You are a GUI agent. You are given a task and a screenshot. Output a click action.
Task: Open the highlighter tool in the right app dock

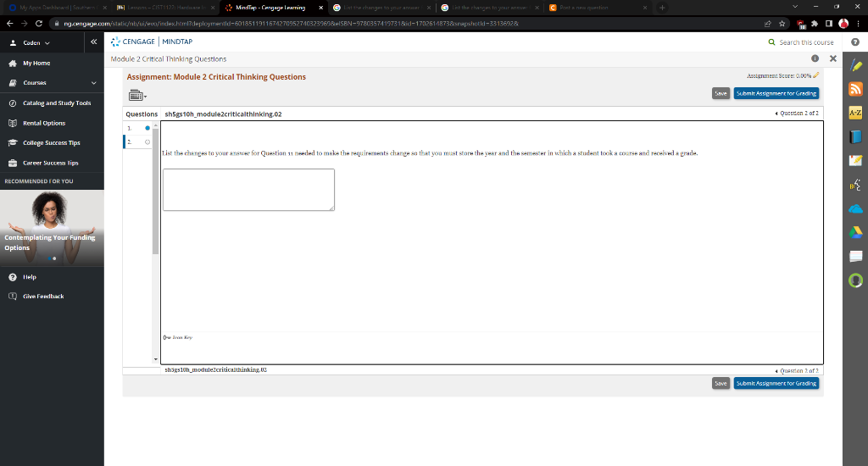[x=856, y=65]
